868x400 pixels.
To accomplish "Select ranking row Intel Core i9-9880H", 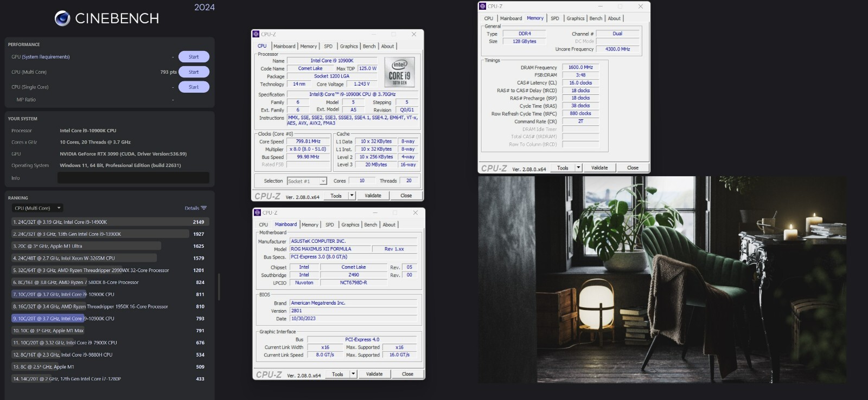I will click(111, 355).
